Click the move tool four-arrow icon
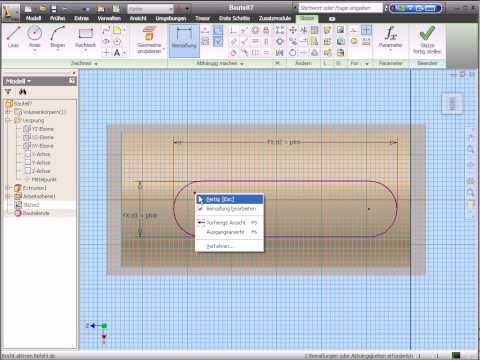 tap(293, 30)
